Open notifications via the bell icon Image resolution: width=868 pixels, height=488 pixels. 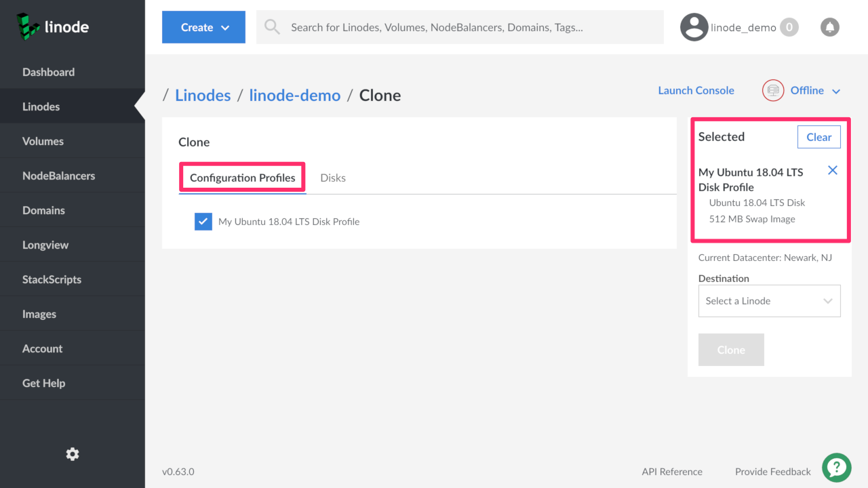[x=829, y=26]
